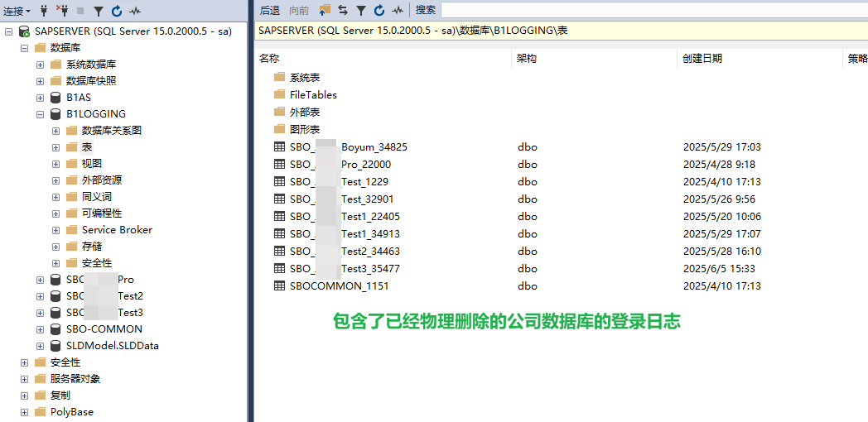This screenshot has width=868, height=422.
Task: Click into the 搜索 search box
Action: 653,10
